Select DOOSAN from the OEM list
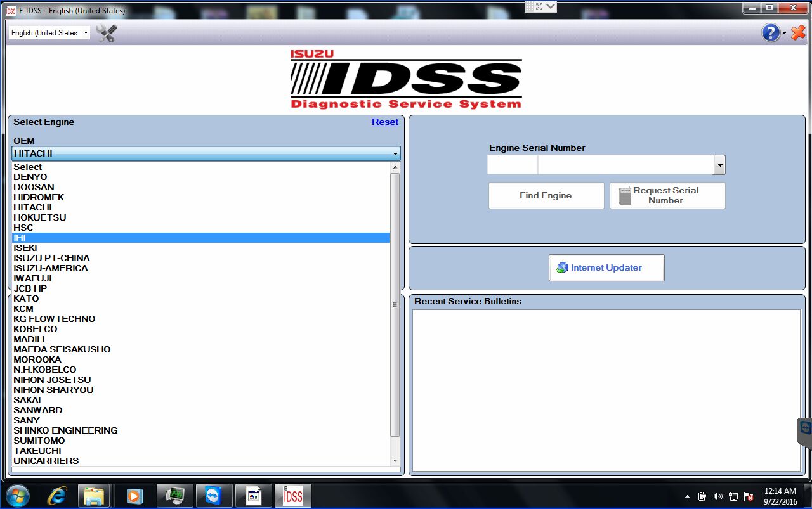This screenshot has width=812, height=509. coord(200,187)
